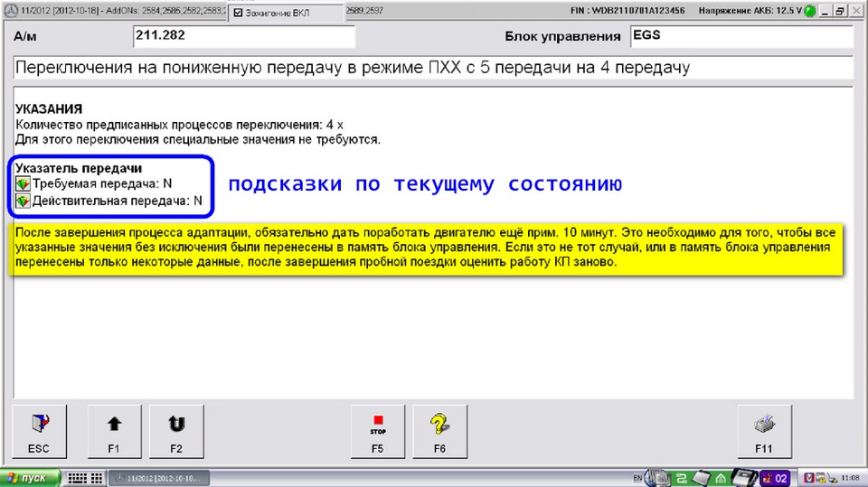
Task: Restore down the diagnostic window
Action: tap(840, 11)
